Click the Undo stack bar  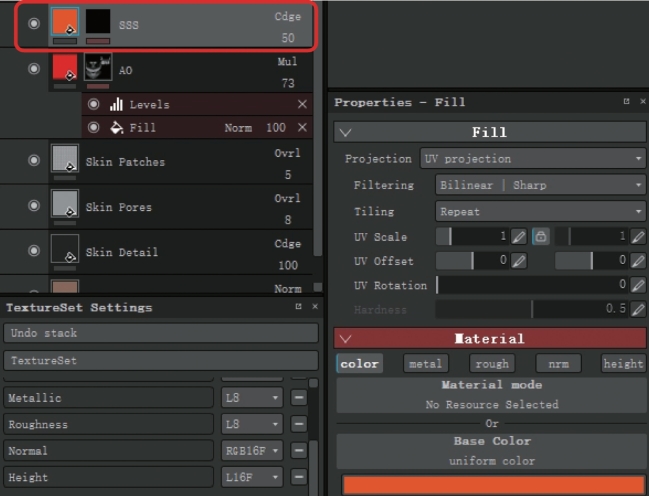point(161,333)
